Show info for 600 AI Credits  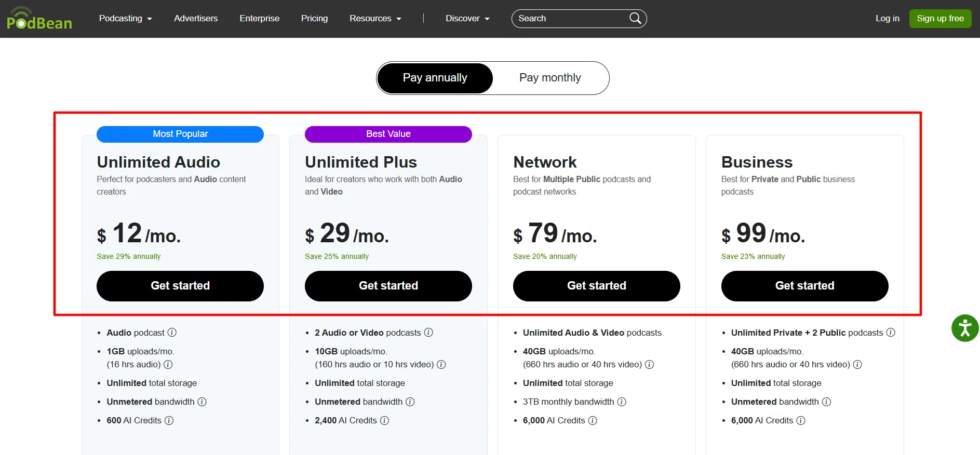click(x=169, y=420)
